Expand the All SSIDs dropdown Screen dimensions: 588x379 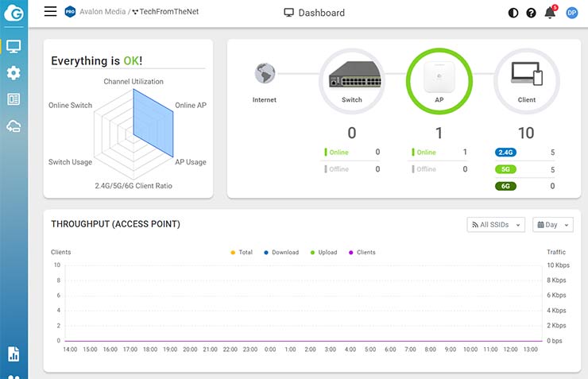[496, 225]
